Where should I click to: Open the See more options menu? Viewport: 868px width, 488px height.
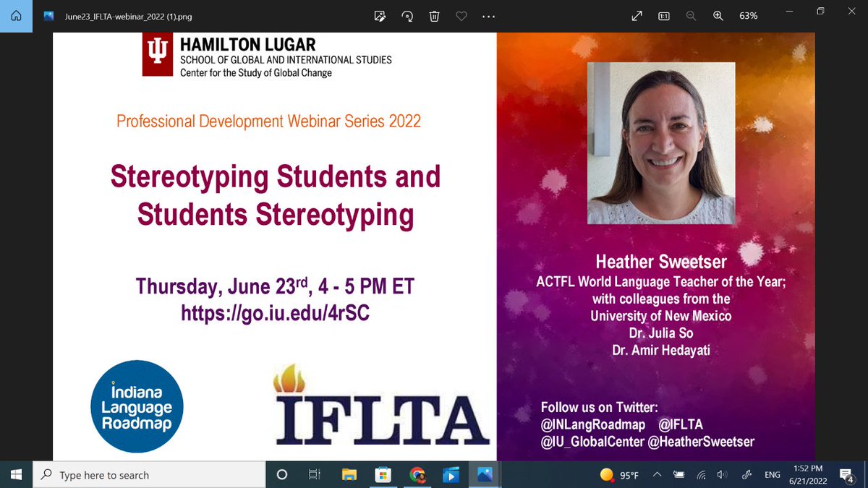(x=488, y=15)
